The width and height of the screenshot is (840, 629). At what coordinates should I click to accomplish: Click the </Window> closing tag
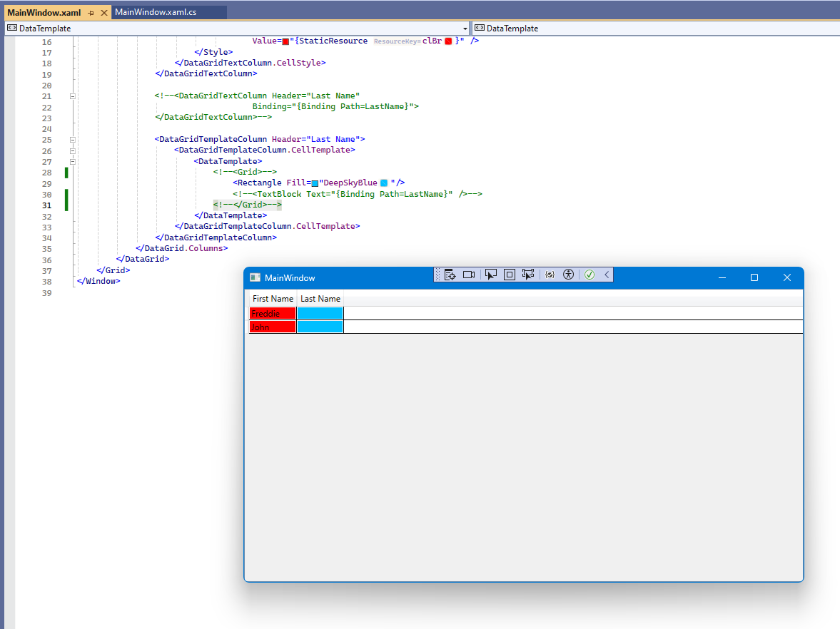[x=98, y=281]
